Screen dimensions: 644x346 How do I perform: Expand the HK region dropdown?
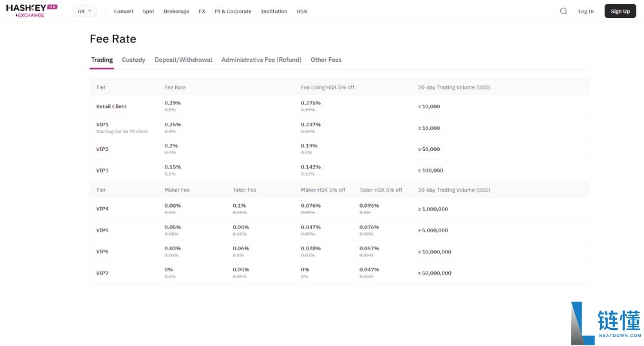84,11
